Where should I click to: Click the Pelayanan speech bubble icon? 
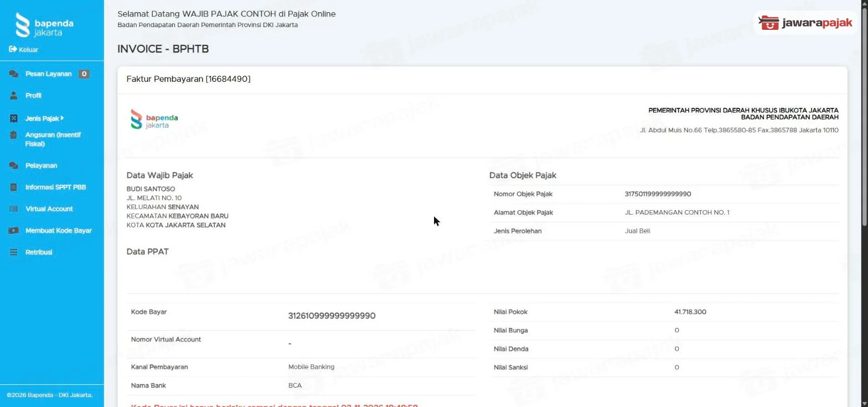click(14, 165)
